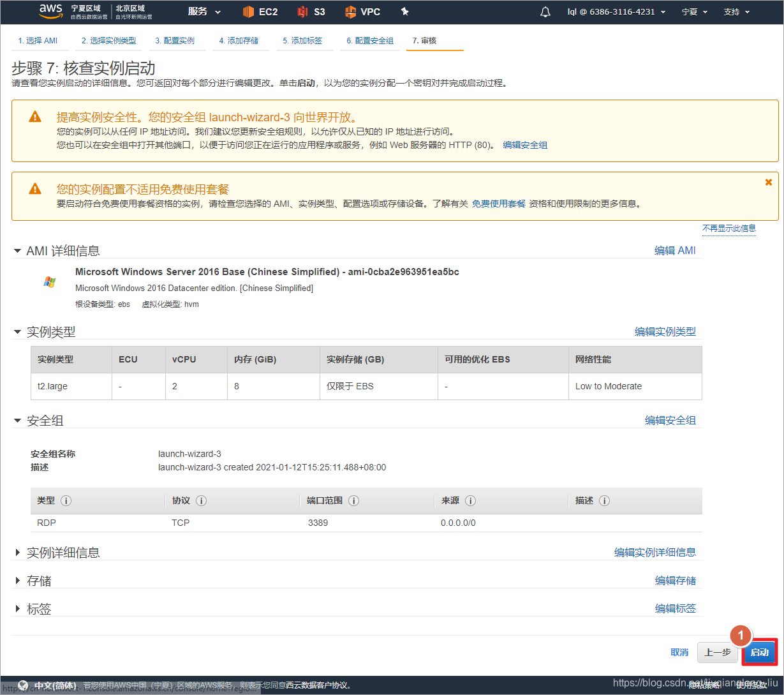The width and height of the screenshot is (784, 695).
Task: Click launch-wizard-3 security group name value
Action: click(189, 454)
